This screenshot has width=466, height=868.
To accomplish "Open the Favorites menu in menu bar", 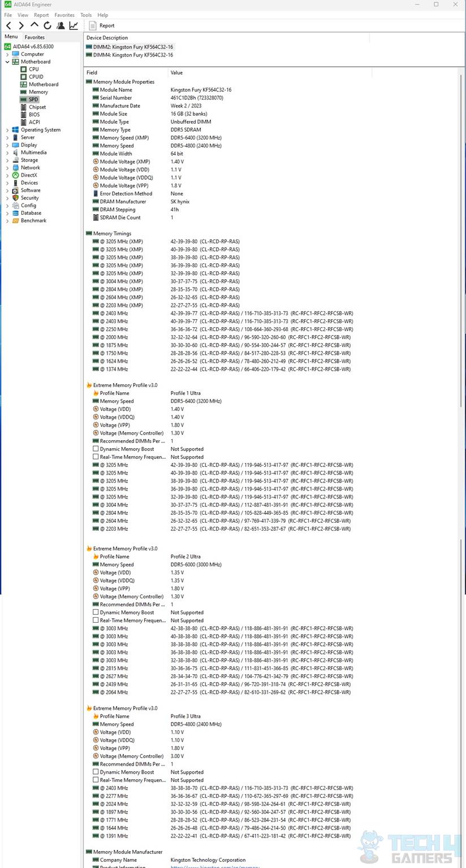I will click(x=64, y=15).
